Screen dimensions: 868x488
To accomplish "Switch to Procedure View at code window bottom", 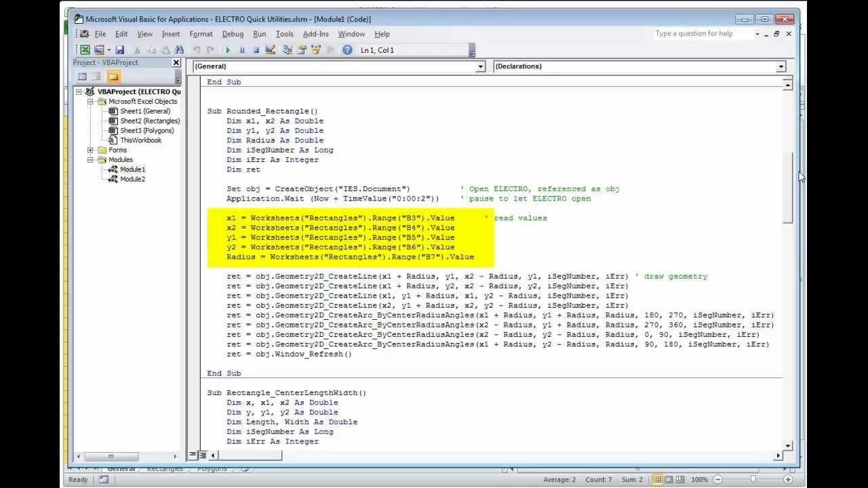I will click(x=193, y=455).
